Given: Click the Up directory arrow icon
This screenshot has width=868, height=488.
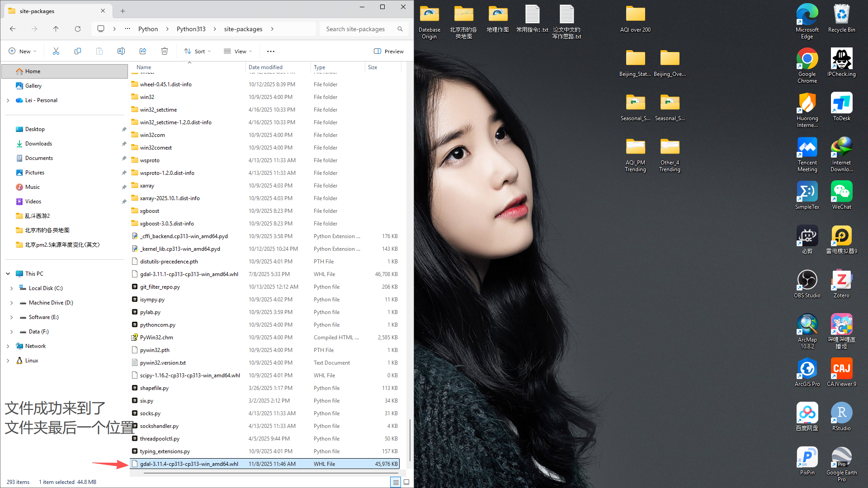Looking at the screenshot, I should point(56,29).
